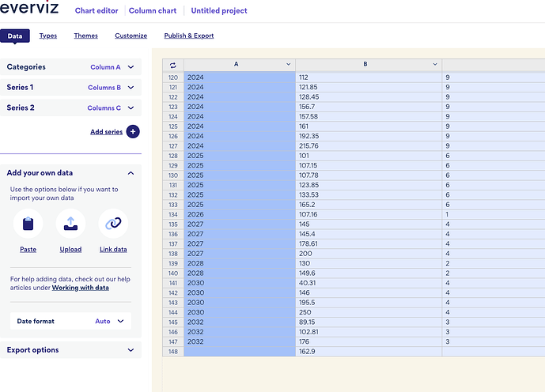The image size is (545, 392).
Task: Click the Upload data icon
Action: point(70,224)
